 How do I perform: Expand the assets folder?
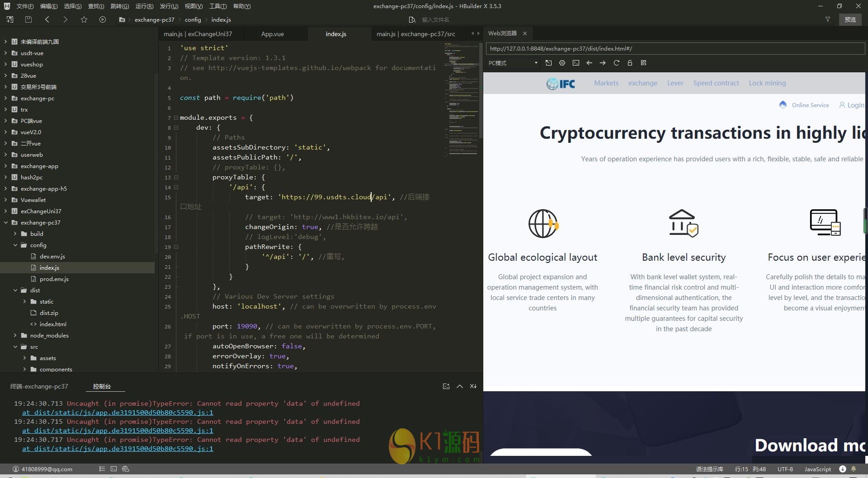click(x=25, y=358)
